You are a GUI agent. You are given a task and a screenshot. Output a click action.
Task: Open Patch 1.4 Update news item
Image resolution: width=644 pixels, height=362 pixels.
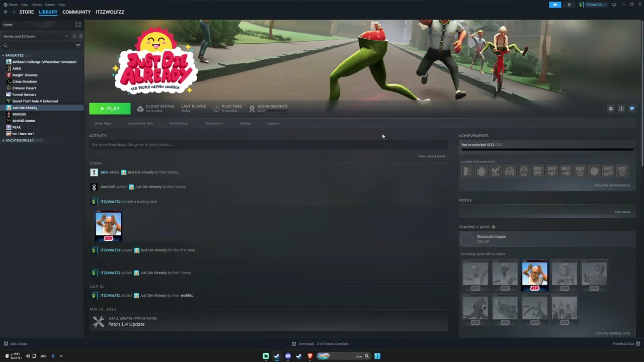(x=269, y=322)
